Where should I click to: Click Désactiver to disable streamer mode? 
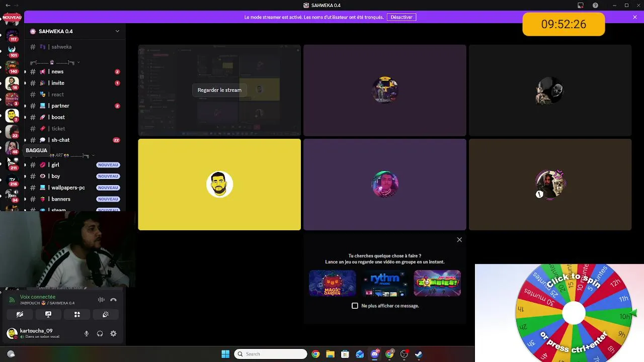click(x=401, y=17)
